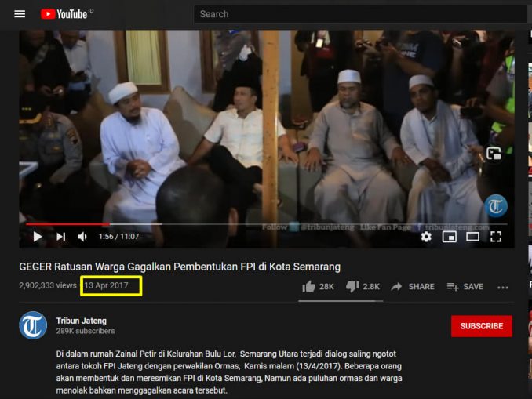Skip to next video
This screenshot has height=399, width=532.
60,237
